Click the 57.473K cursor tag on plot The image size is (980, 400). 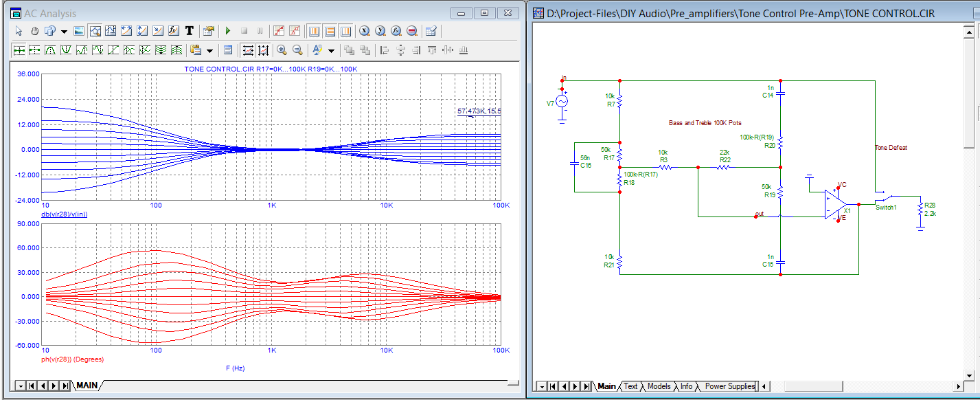[x=479, y=111]
